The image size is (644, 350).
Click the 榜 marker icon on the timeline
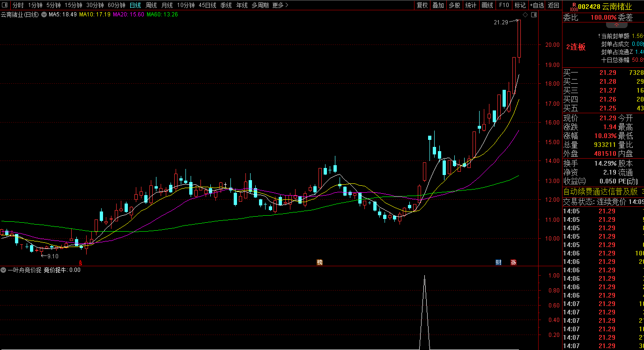pyautogui.click(x=320, y=262)
